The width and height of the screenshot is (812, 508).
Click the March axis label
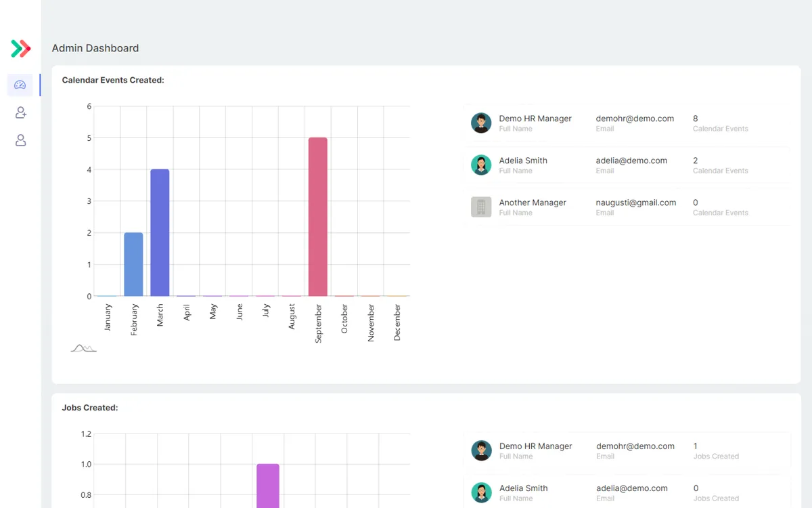(x=160, y=315)
